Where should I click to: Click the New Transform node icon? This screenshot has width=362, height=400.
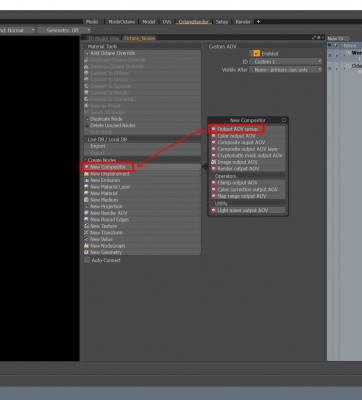tap(87, 233)
